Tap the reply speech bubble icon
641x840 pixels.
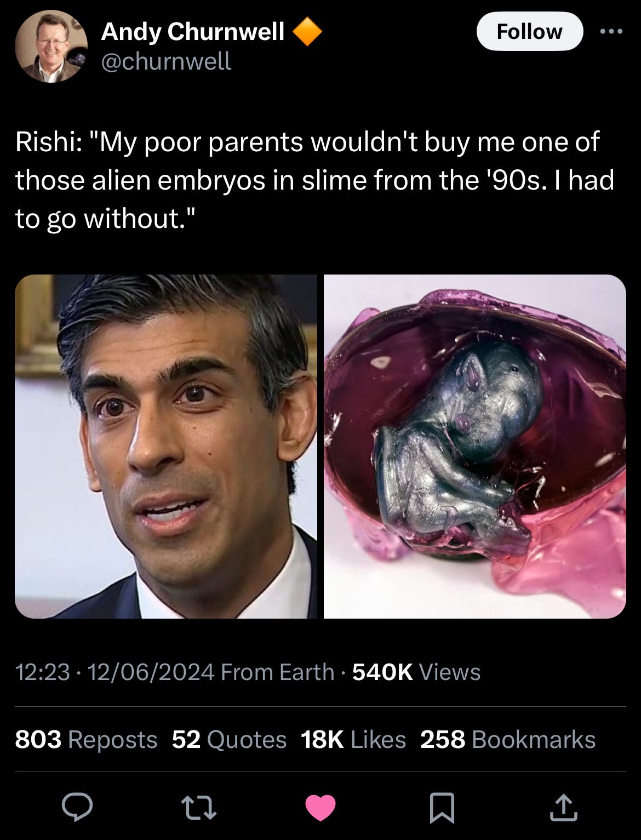click(x=77, y=808)
